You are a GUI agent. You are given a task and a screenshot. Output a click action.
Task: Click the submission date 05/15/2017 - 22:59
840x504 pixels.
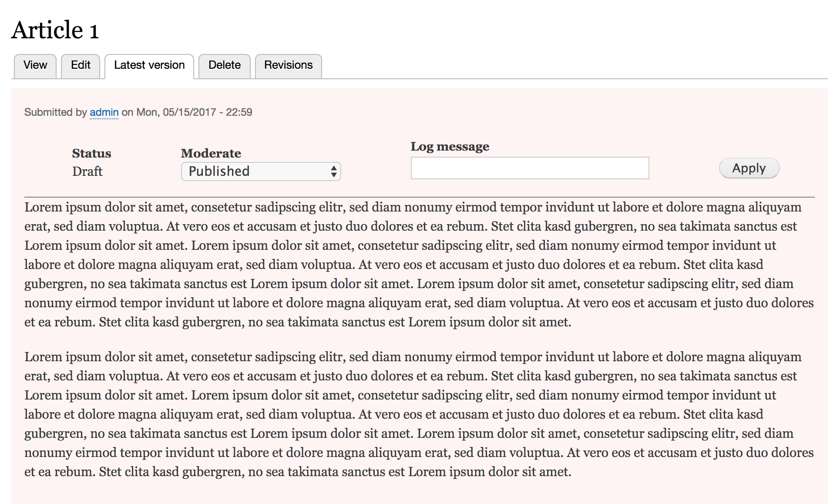(x=208, y=112)
